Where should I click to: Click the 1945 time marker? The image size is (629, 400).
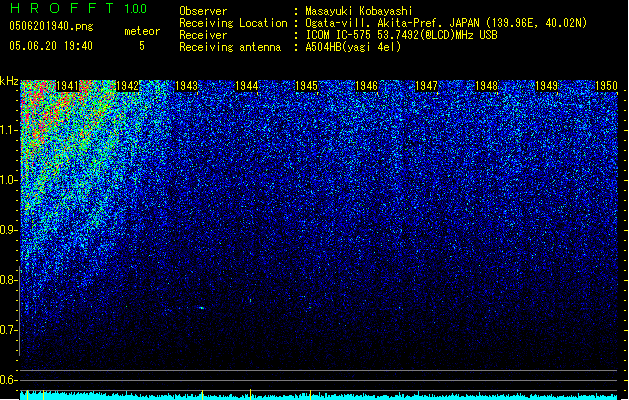tap(306, 86)
